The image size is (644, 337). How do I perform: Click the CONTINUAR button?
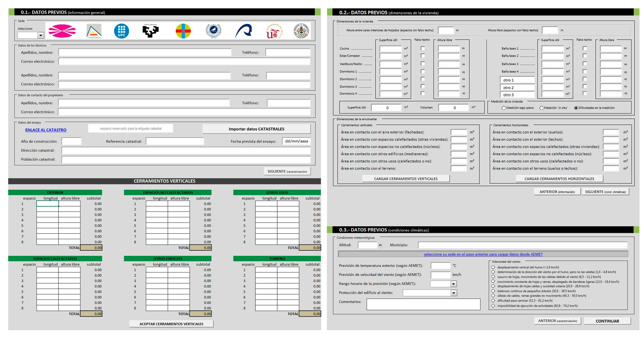click(607, 321)
